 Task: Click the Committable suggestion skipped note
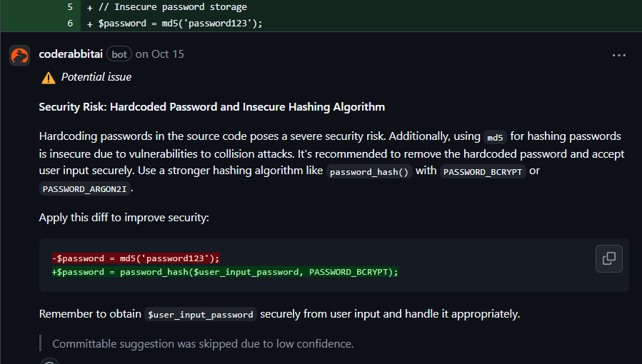[203, 344]
